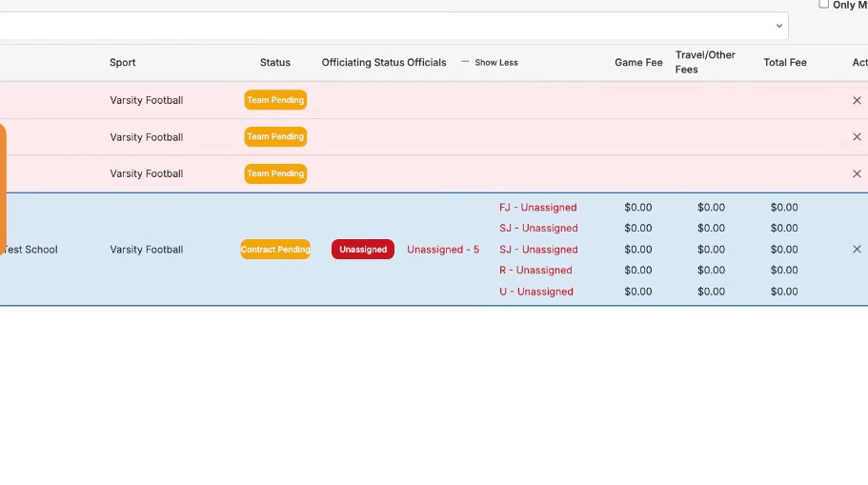Sort by the Sport column header
The width and height of the screenshot is (868, 485).
click(x=123, y=63)
